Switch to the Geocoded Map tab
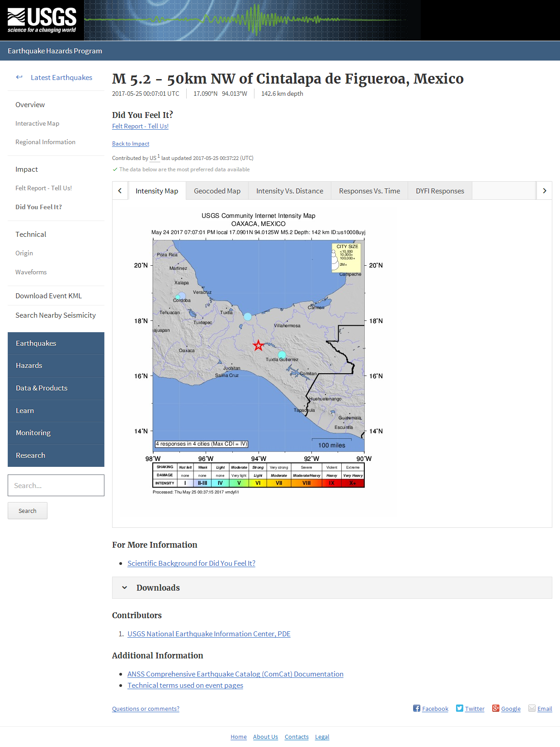The height and width of the screenshot is (747, 560). coord(217,191)
